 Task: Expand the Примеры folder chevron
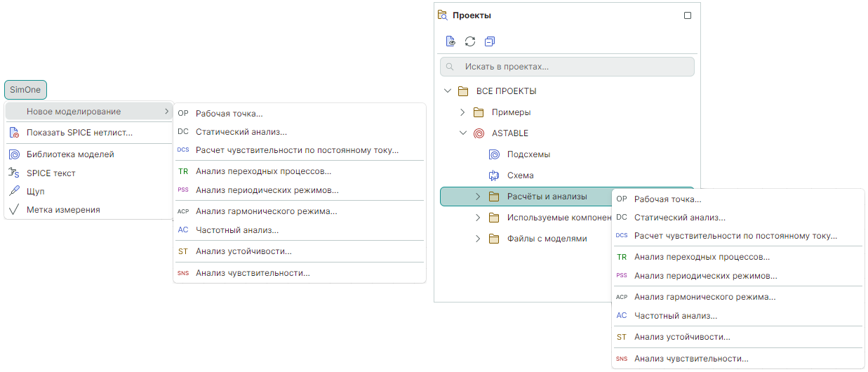pos(462,112)
